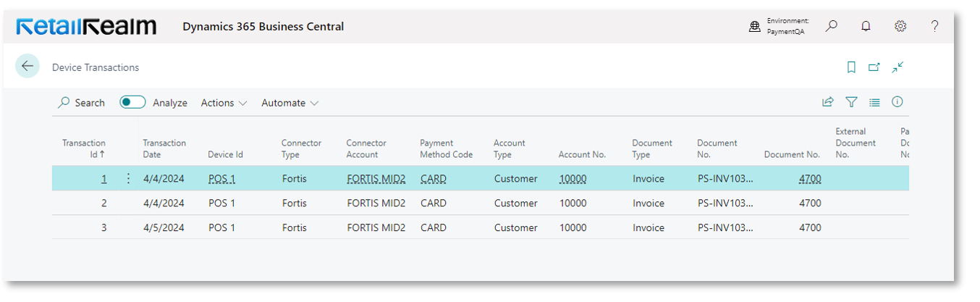Expand the Automate menu
This screenshot has width=980, height=302.
coord(290,103)
